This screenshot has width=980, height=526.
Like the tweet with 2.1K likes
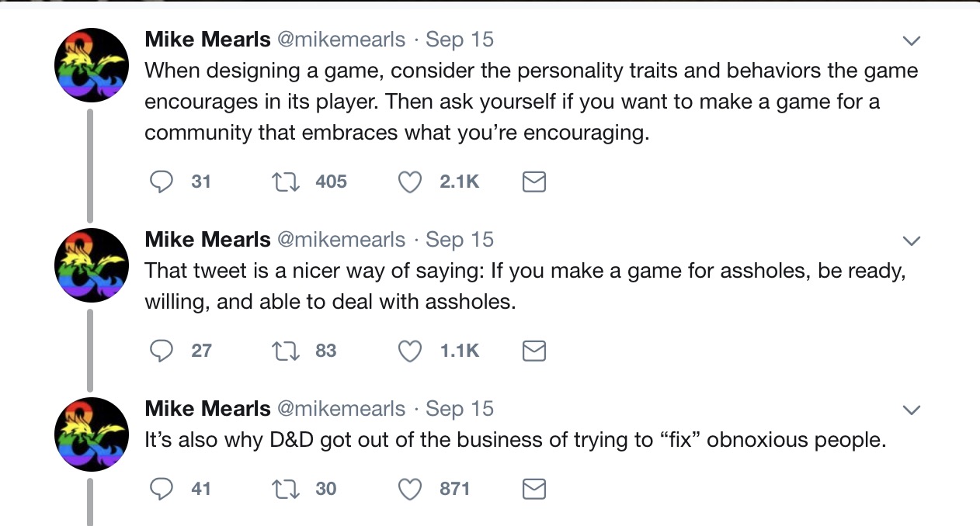click(409, 182)
